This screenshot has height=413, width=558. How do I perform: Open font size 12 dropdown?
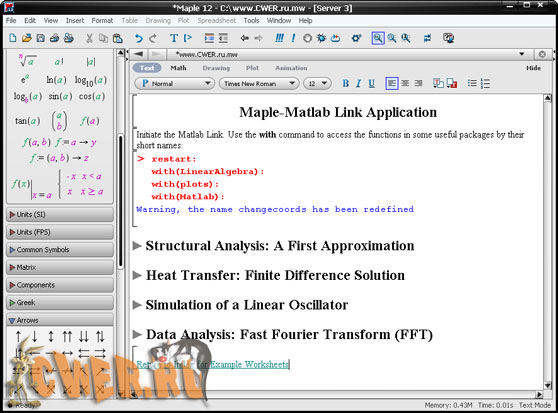click(x=317, y=84)
